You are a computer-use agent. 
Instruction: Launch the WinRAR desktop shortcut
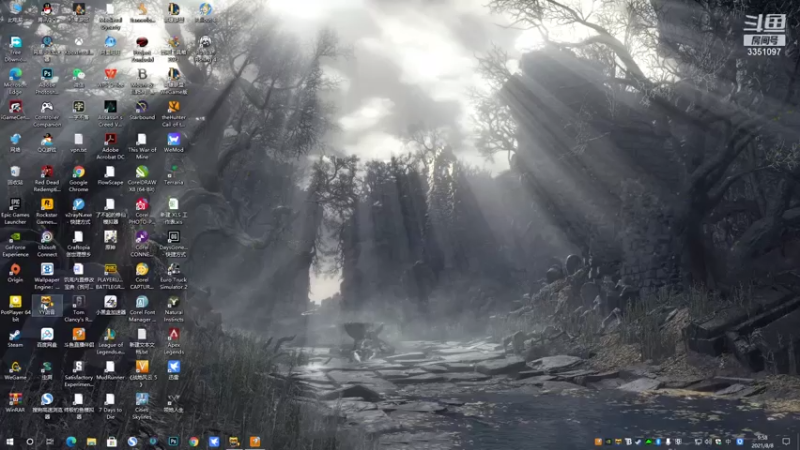[15, 403]
